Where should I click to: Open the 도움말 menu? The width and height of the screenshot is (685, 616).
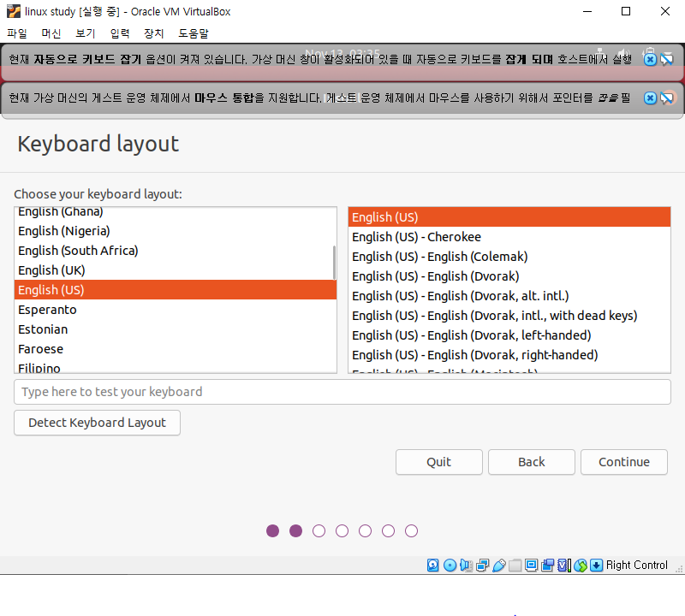tap(194, 33)
